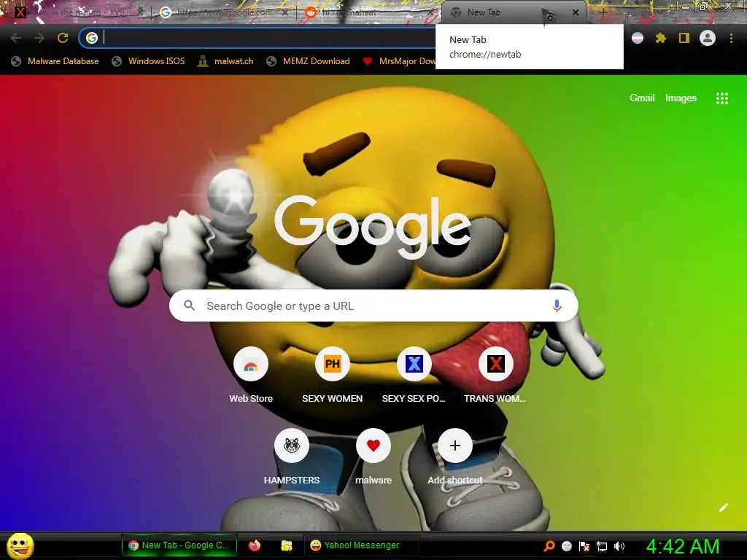Screen dimensions: 747x560
Task: Open a new tab with the plus button
Action: [x=603, y=12]
